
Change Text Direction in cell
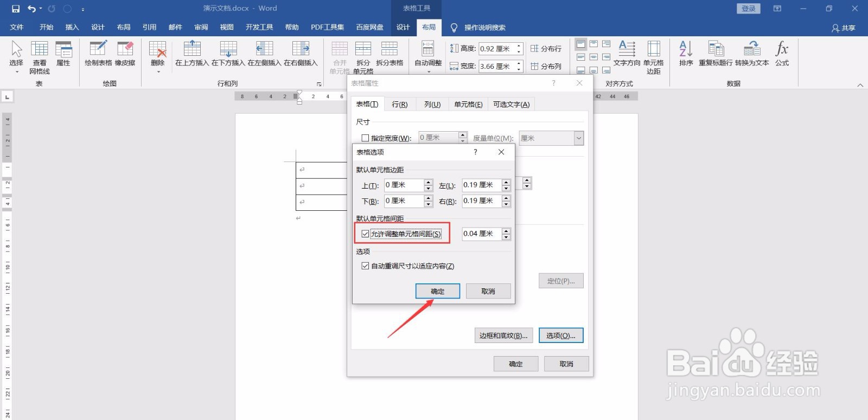click(627, 54)
